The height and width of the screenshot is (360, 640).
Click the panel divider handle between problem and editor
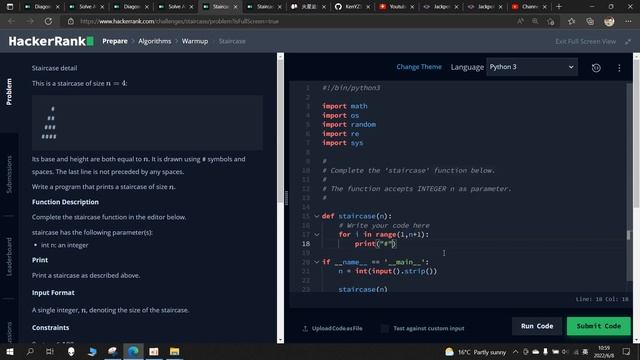point(286,198)
